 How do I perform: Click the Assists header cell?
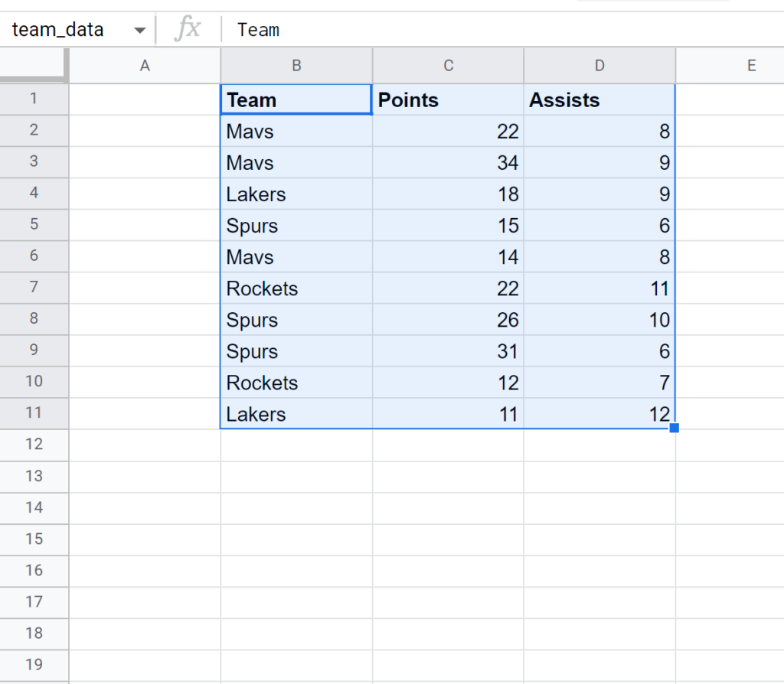599,100
